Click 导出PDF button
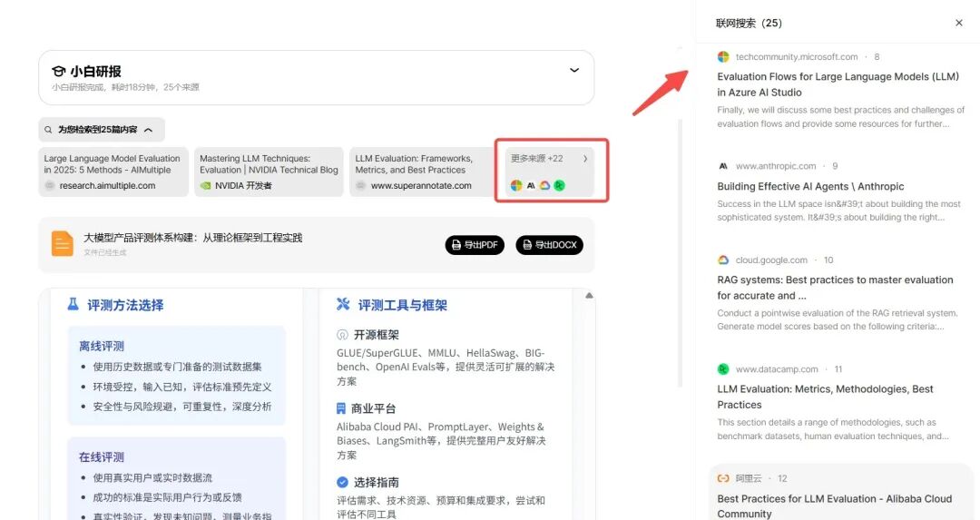Screen dimensions: 980x520 pyautogui.click(x=475, y=245)
